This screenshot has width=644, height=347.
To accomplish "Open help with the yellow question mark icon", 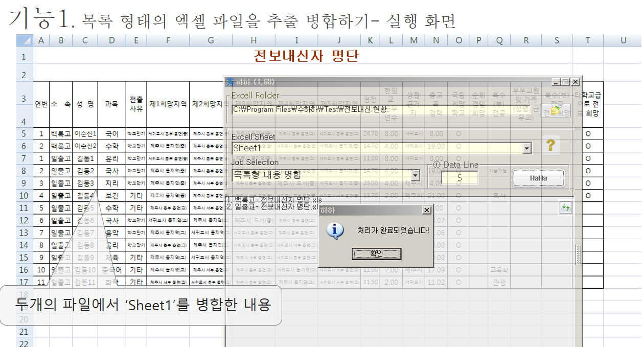I will 550,145.
